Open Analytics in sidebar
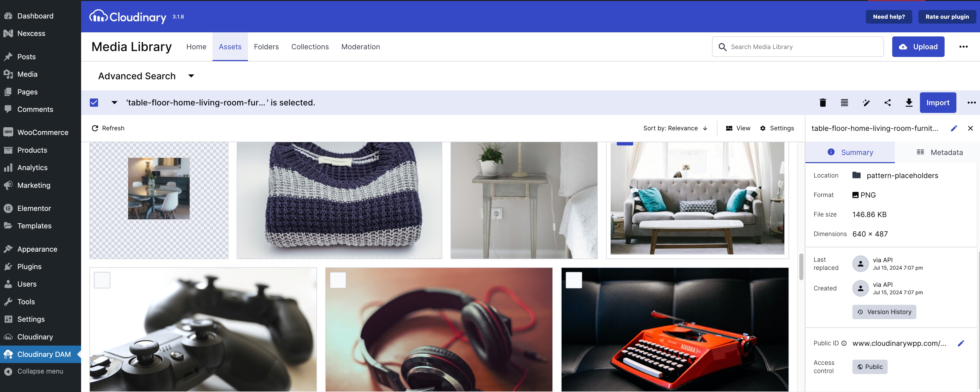The height and width of the screenshot is (392, 980). 40,167
